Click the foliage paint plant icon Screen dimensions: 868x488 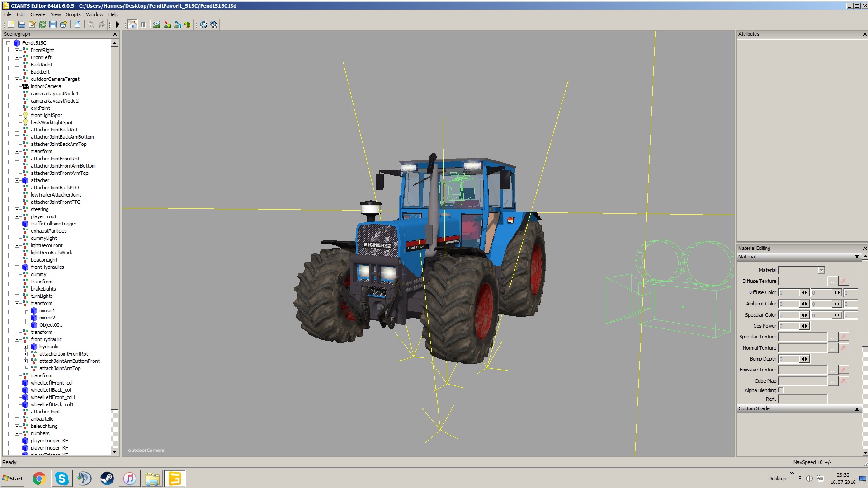(188, 24)
